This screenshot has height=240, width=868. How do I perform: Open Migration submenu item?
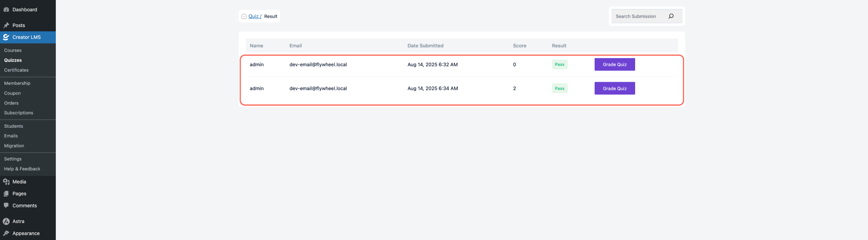[14, 146]
